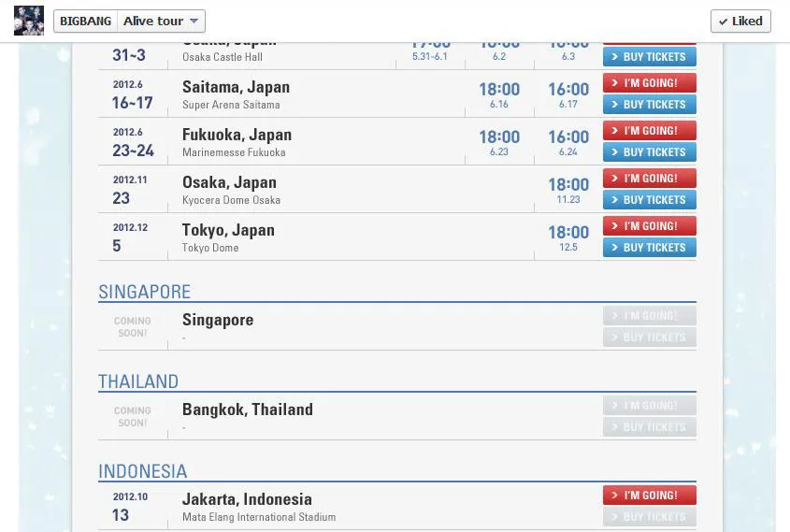Click the greyed BUY TICKETS button for Bangkok

coord(650,427)
